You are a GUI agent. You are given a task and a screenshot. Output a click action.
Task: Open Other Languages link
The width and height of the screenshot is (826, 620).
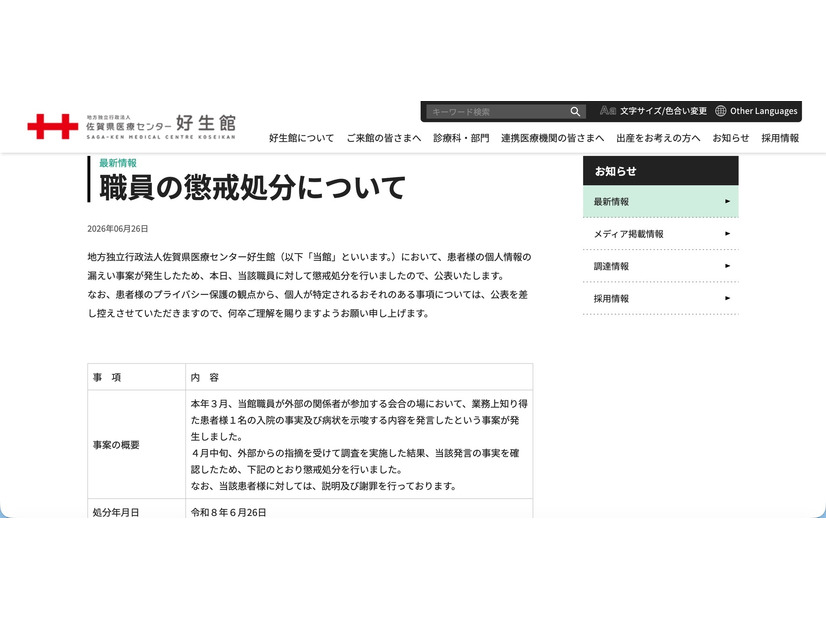(x=763, y=111)
